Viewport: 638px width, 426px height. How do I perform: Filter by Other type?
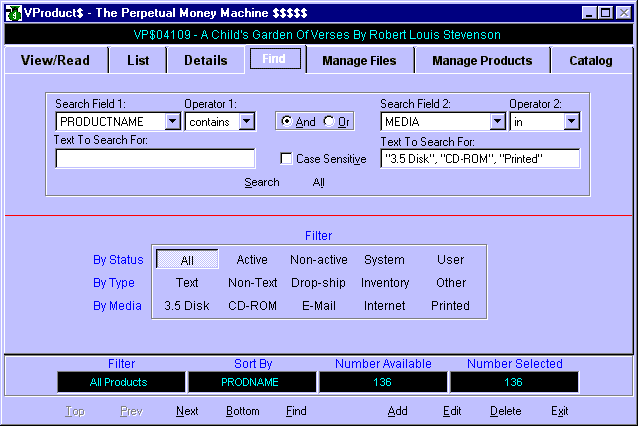[451, 282]
